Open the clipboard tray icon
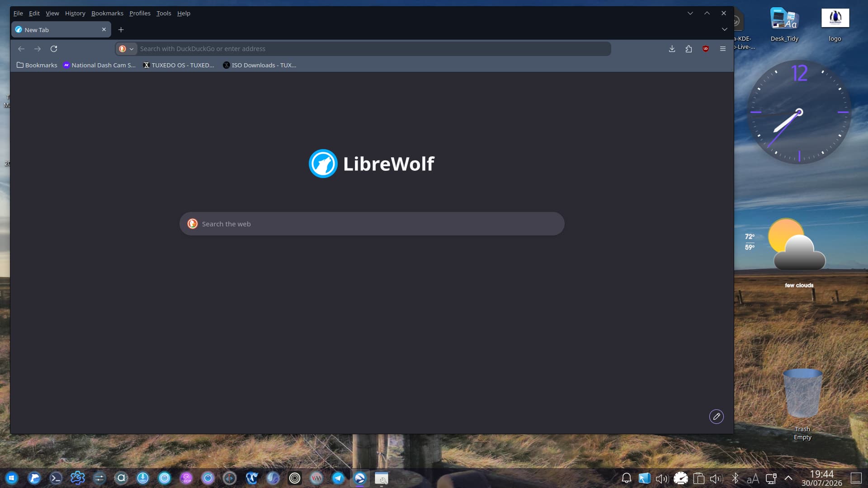The width and height of the screenshot is (868, 488). [x=699, y=478]
